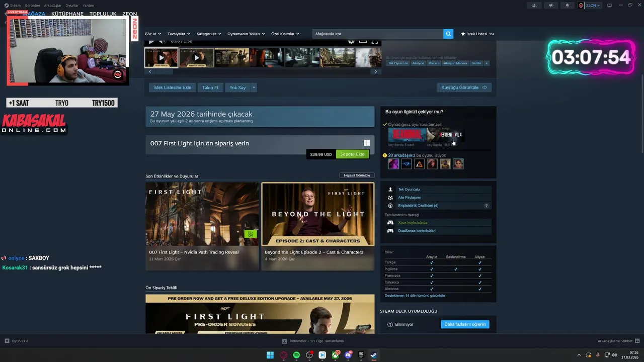
Task: Click the Takip Et button
Action: (x=210, y=87)
